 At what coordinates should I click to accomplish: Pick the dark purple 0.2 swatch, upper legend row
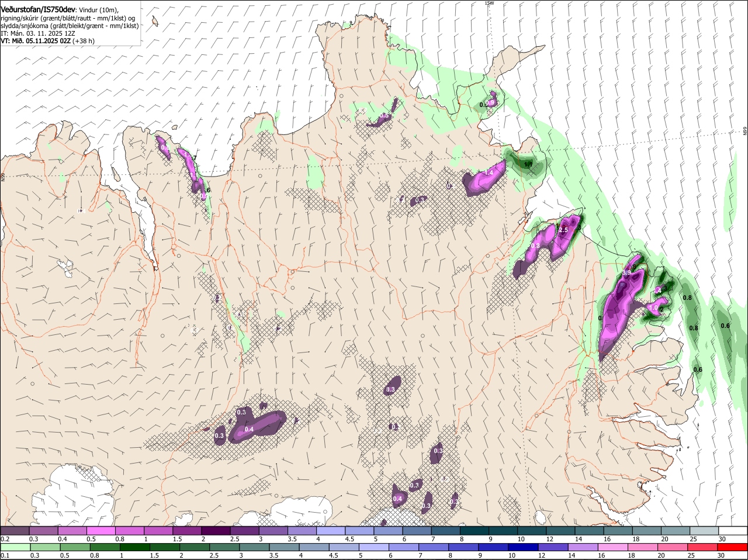pos(15,530)
